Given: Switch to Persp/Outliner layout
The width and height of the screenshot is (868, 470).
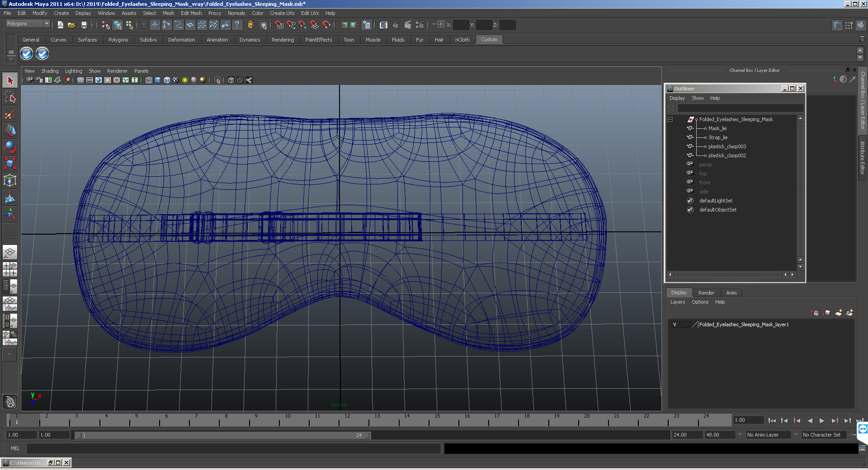Looking at the screenshot, I should 10,286.
